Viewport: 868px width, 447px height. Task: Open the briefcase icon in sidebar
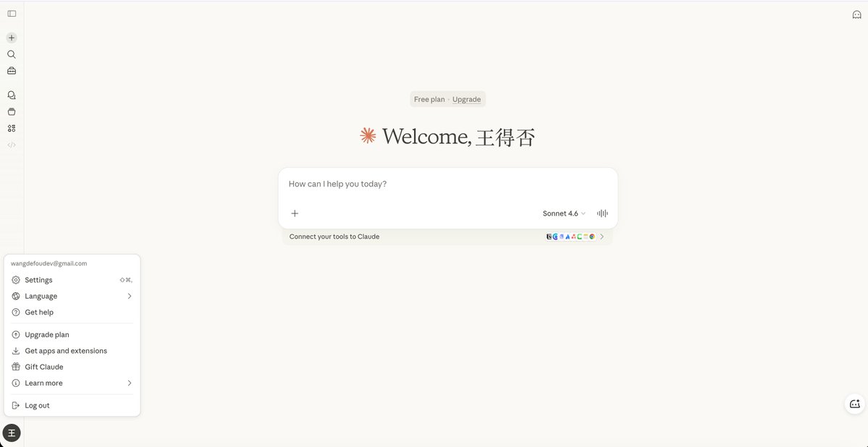coord(12,71)
